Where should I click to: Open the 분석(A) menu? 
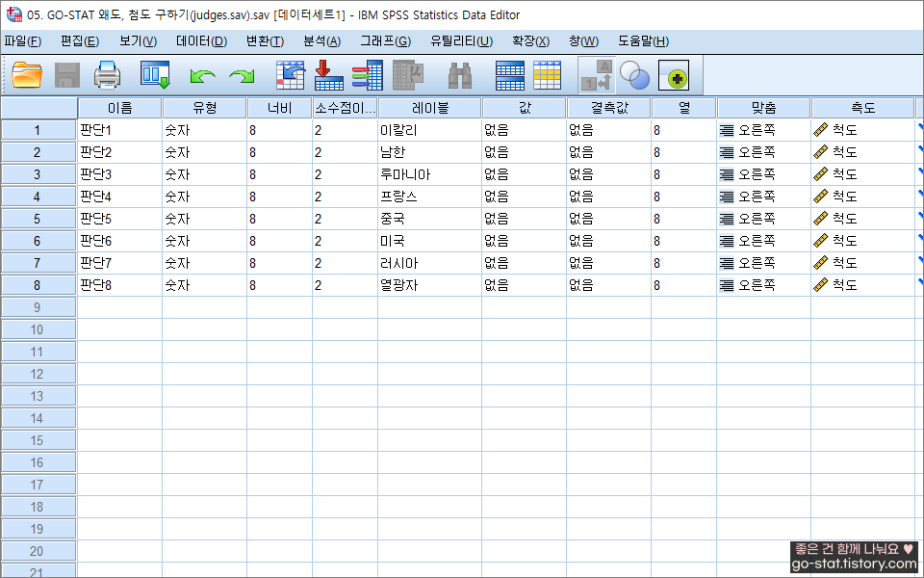321,41
